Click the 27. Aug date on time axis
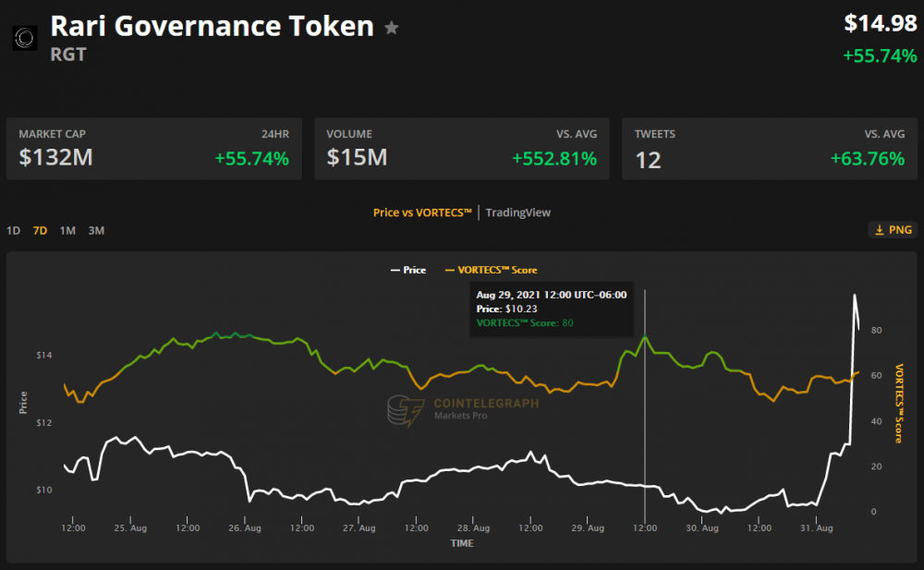 point(359,528)
